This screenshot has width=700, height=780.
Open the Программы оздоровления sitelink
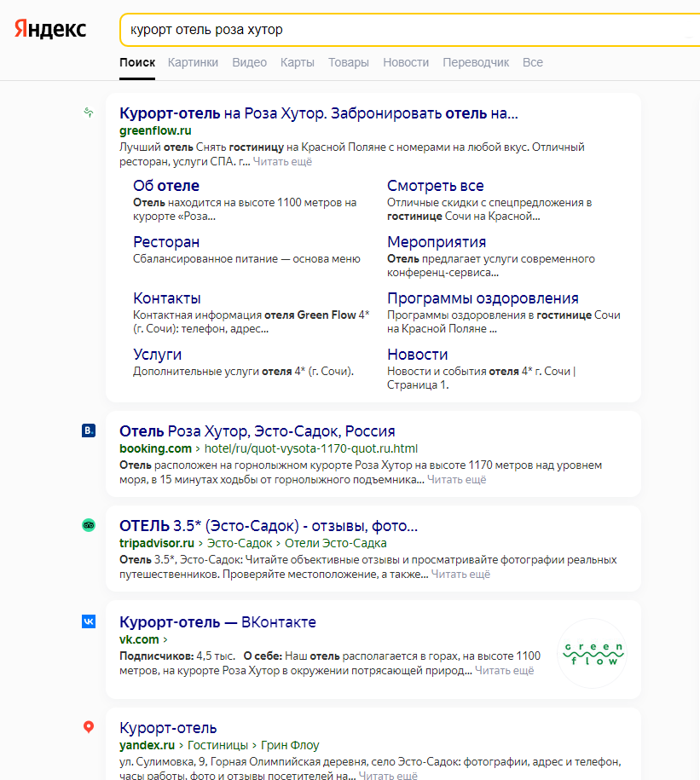(483, 298)
